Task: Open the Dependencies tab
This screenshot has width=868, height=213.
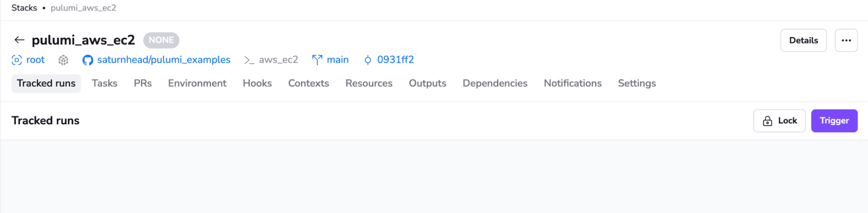Action: (495, 83)
